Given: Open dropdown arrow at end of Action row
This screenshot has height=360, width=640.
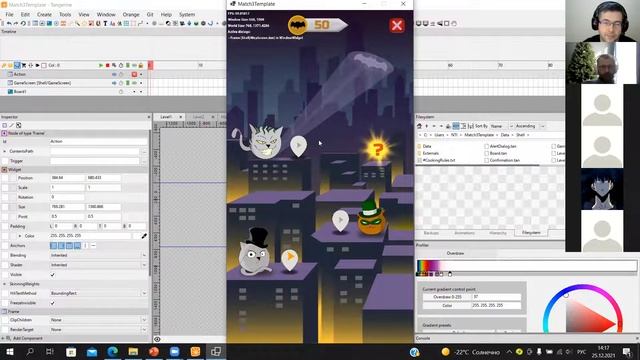Looking at the screenshot, I should (x=141, y=74).
